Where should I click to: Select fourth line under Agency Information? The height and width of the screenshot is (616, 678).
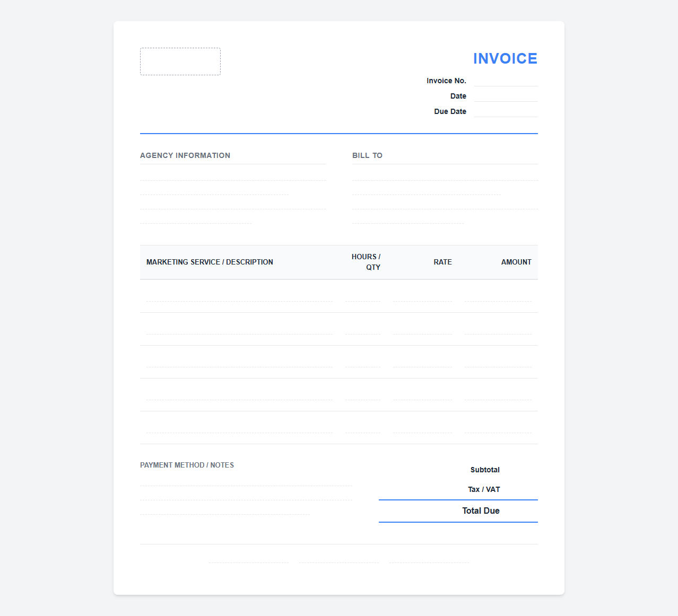tap(196, 217)
